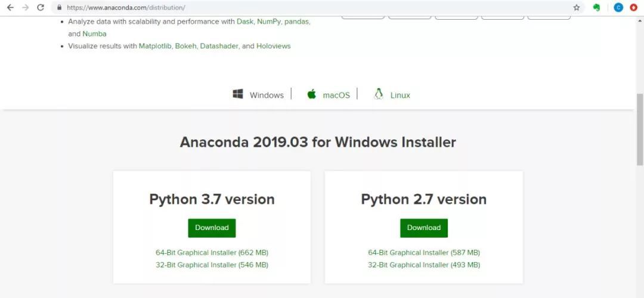Click the Windows logo icon
This screenshot has height=298, width=644.
(238, 94)
